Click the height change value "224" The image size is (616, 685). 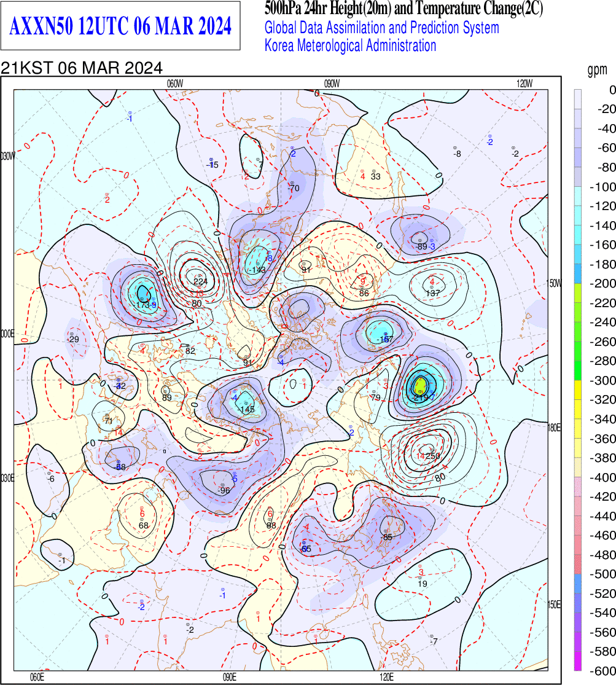tap(200, 282)
